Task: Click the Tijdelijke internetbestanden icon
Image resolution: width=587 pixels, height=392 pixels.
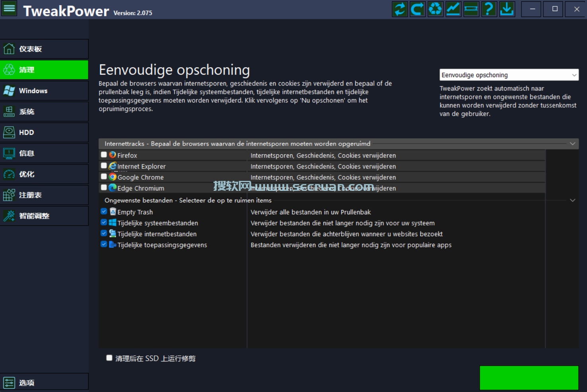Action: point(113,233)
